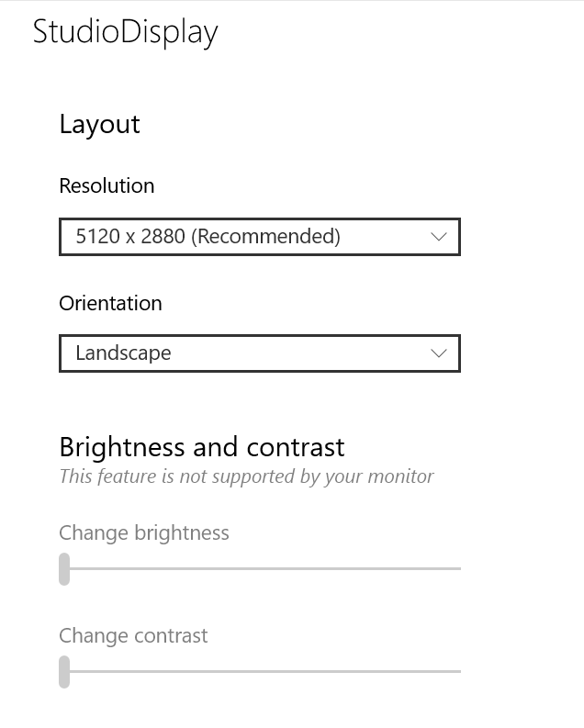Click the Resolution field label
The width and height of the screenshot is (584, 728).
tap(107, 185)
